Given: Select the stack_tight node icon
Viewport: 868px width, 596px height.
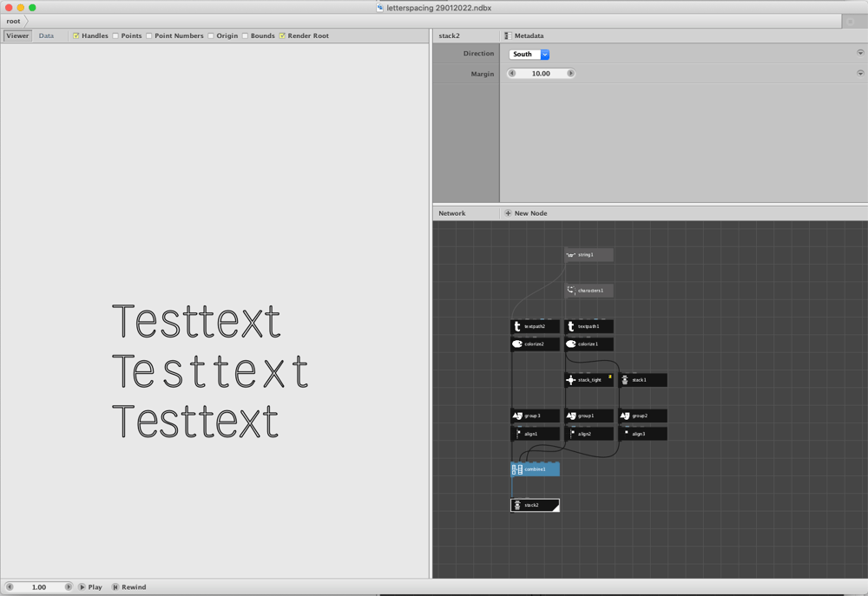Looking at the screenshot, I should point(571,380).
